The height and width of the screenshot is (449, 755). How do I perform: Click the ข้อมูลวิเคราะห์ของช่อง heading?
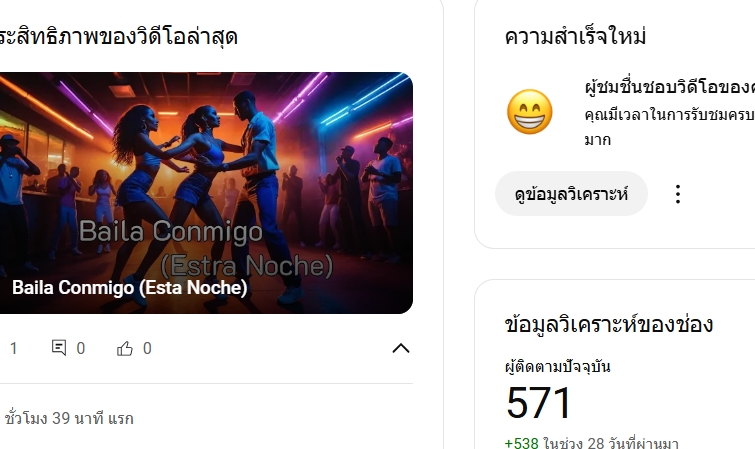[x=609, y=324]
